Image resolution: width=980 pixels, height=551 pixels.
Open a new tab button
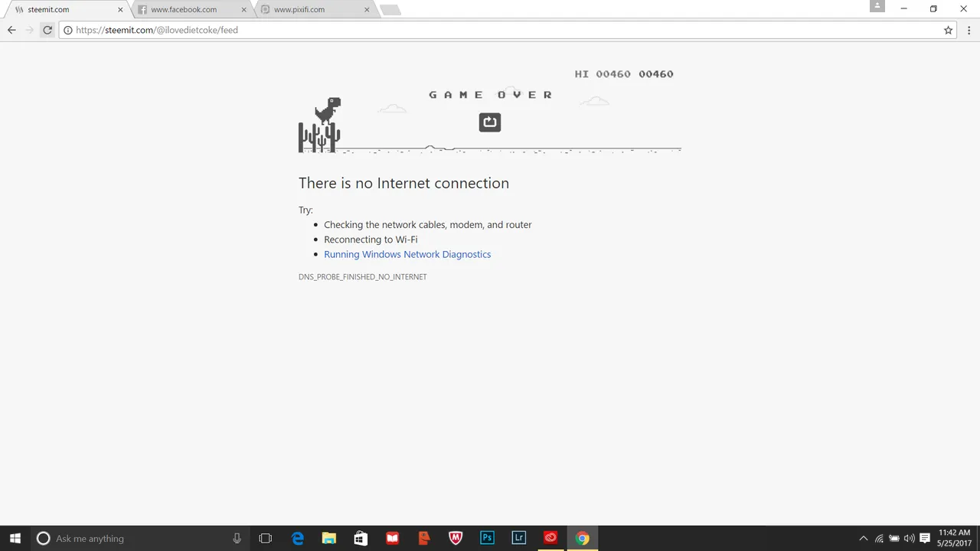pos(390,10)
